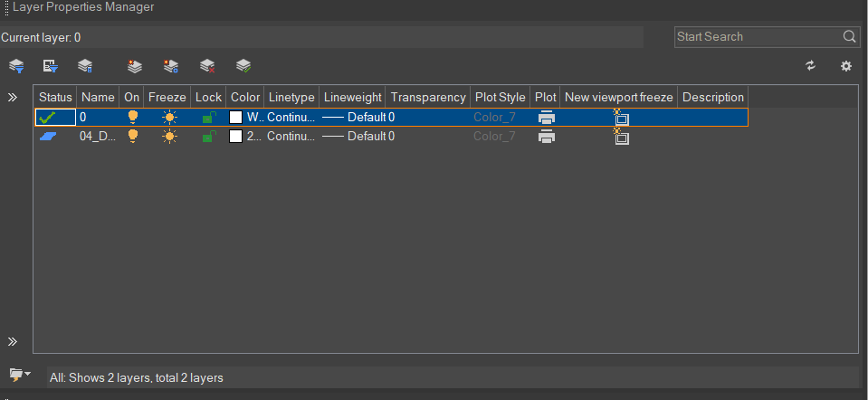Select the layer named 0
Screen dimensions: 868x400
(83, 118)
